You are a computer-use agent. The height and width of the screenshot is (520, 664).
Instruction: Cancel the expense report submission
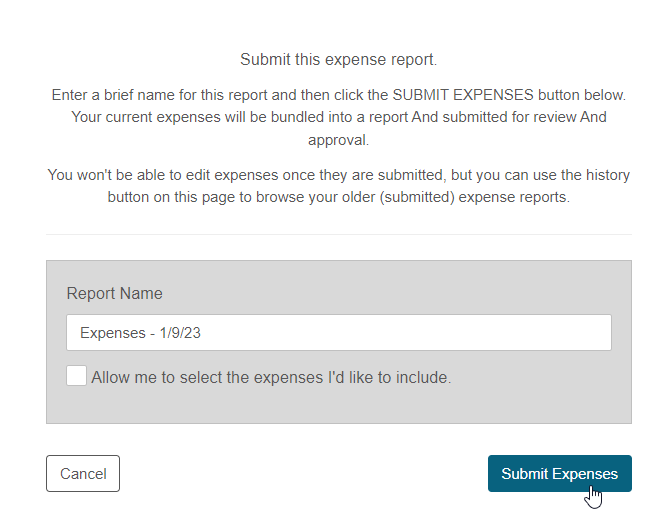pos(83,473)
